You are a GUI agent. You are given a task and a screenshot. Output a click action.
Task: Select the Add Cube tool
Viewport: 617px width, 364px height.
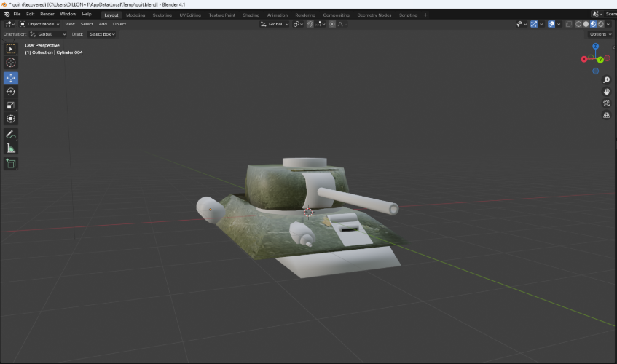[x=11, y=164]
